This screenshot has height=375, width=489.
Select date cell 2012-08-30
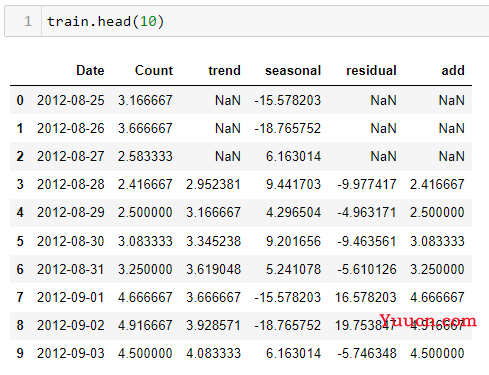pos(71,241)
